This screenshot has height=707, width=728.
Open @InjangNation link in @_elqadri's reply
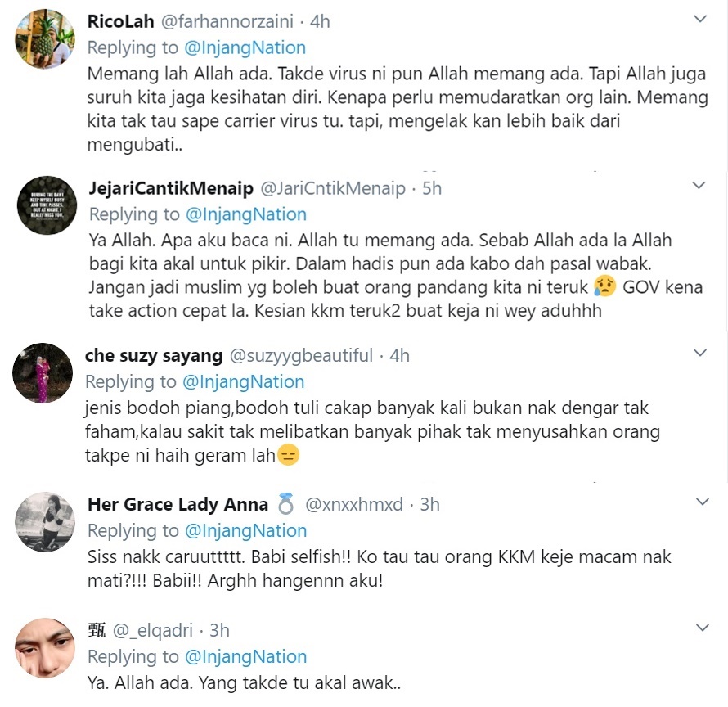(245, 657)
